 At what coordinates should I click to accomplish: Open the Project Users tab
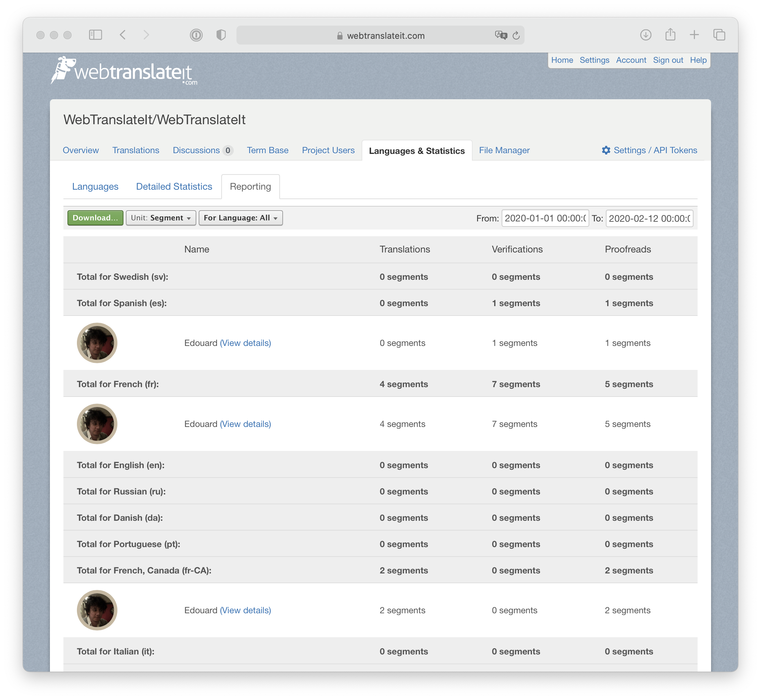[328, 151]
